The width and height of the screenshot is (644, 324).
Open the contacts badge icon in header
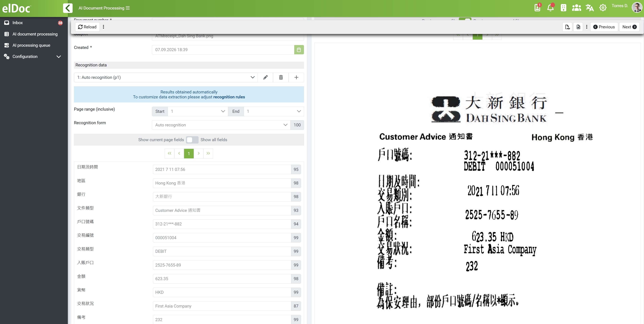(x=537, y=8)
